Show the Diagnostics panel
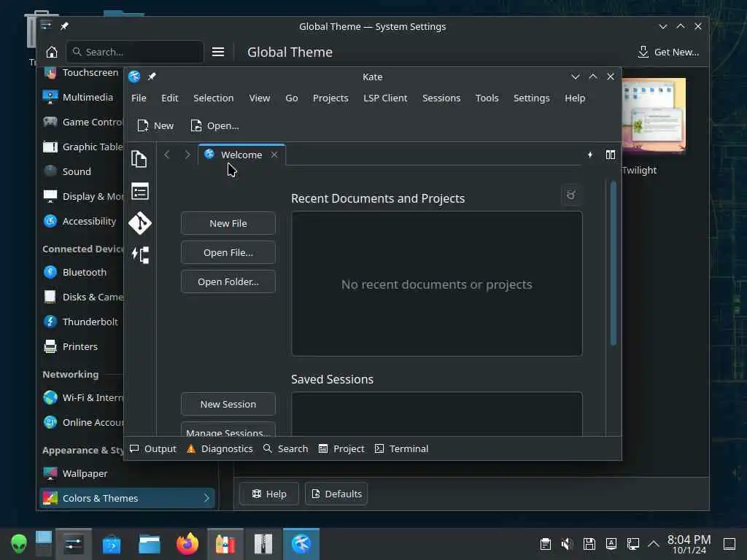 tap(220, 448)
